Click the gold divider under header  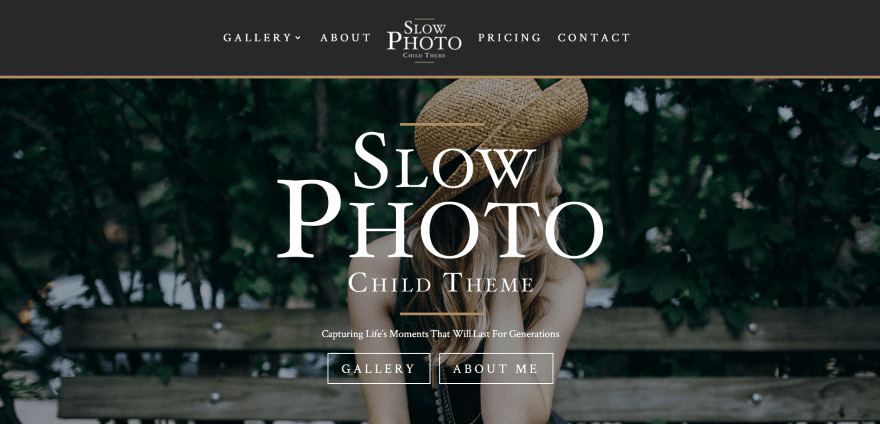point(440,77)
